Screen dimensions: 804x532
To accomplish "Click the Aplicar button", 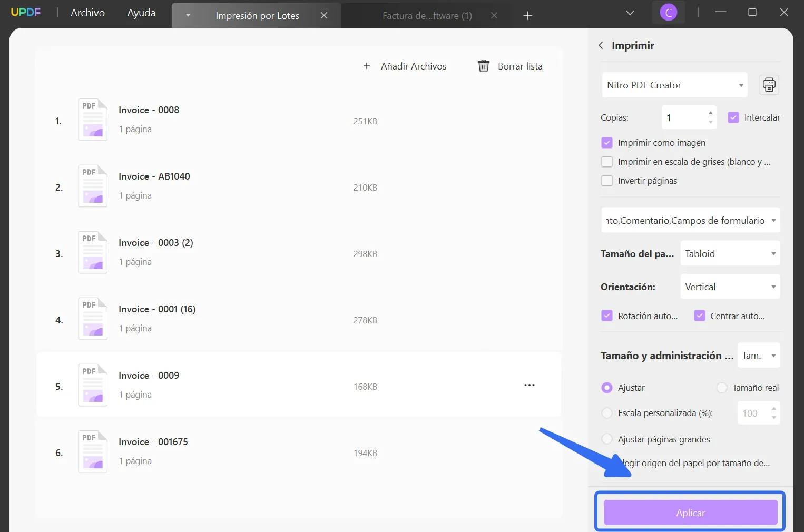I will (x=690, y=513).
